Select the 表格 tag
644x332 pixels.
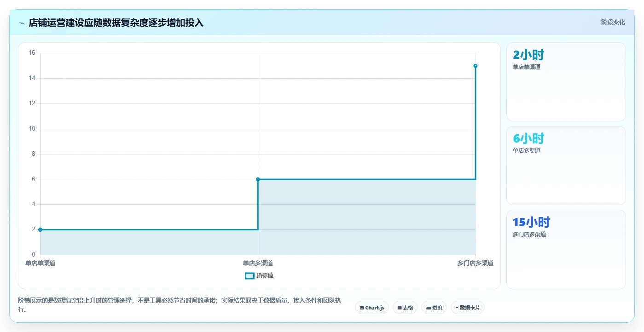405,308
